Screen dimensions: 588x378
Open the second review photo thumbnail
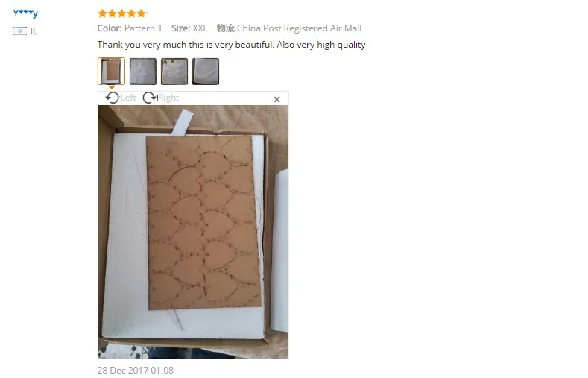(143, 72)
